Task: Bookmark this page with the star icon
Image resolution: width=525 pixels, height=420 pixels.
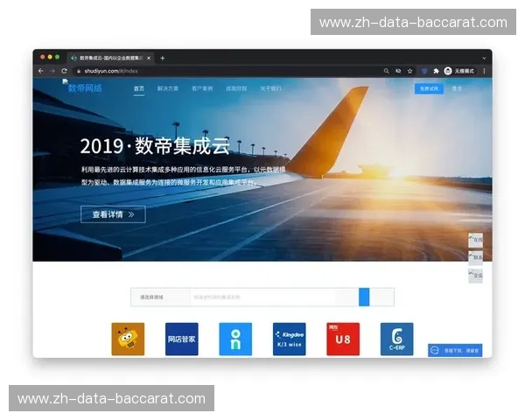Action: [x=409, y=71]
